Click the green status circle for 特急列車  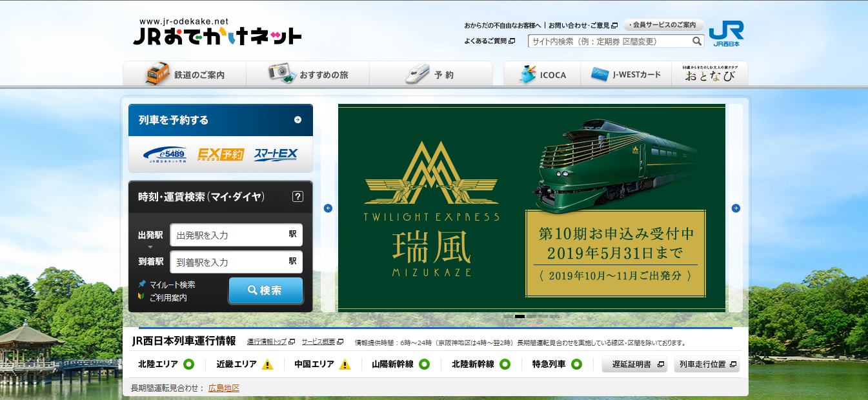tap(576, 365)
